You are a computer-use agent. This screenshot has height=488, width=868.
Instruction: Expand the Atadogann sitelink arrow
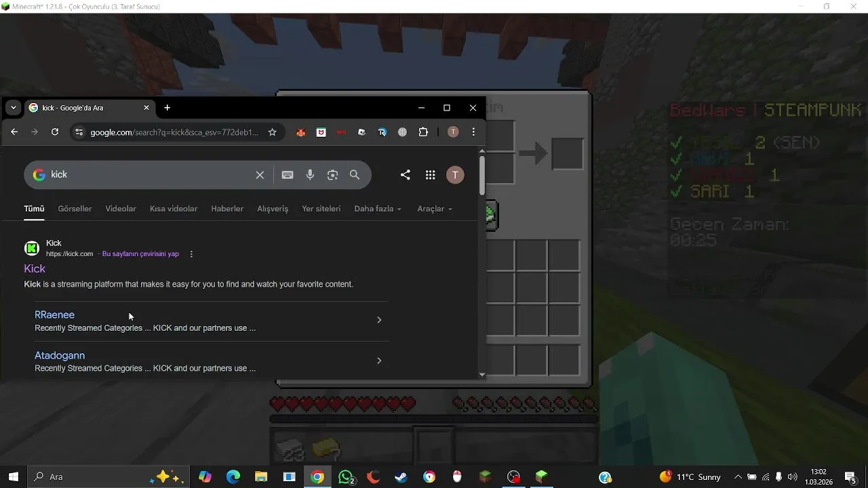point(379,361)
